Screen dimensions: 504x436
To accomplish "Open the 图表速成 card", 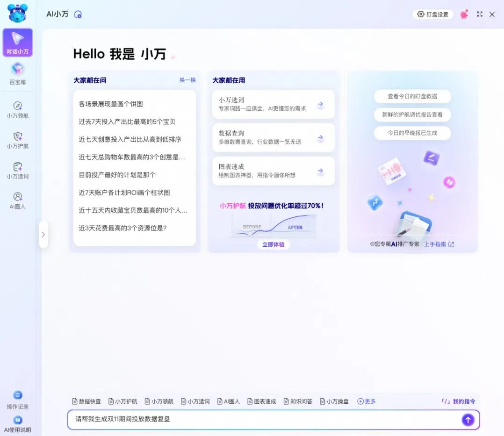I will point(274,171).
